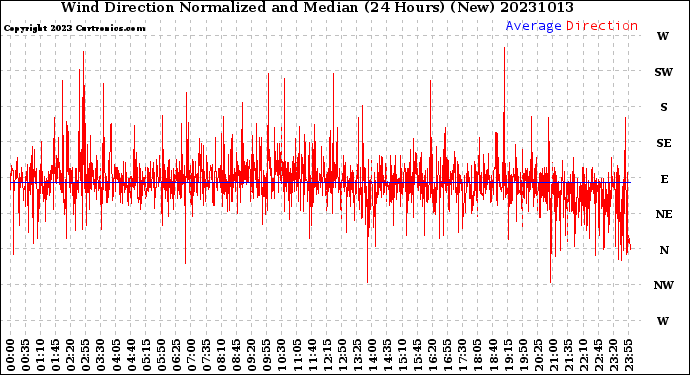Viewport: 690px width, 375px height.
Task: Click the "08:45" time axis label
Action: [237, 355]
